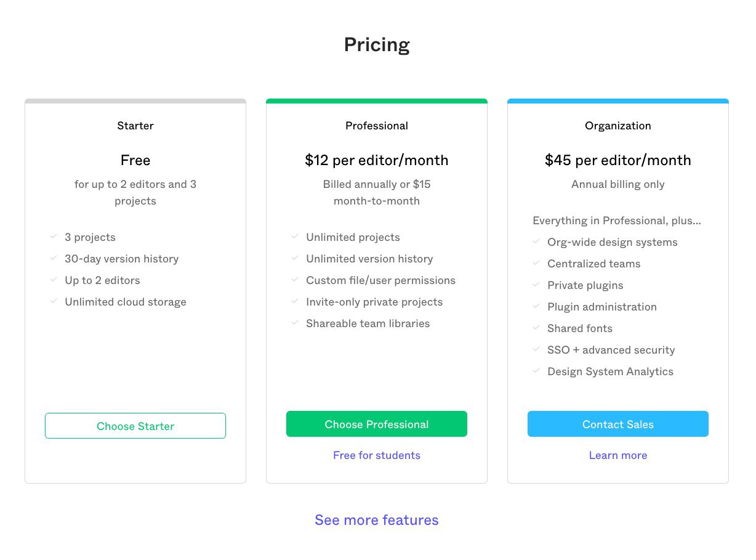Click the Contact Sales button
The height and width of the screenshot is (560, 756).
tap(618, 424)
